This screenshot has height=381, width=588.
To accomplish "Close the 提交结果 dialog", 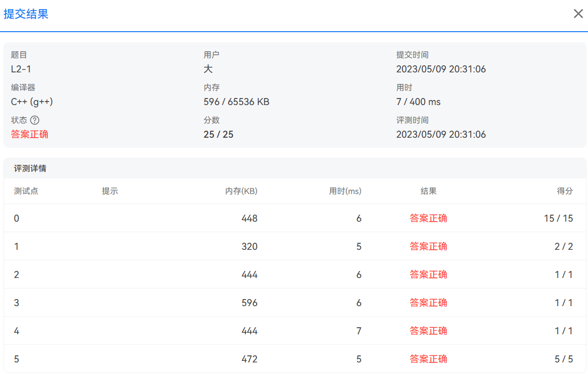I will pyautogui.click(x=578, y=14).
